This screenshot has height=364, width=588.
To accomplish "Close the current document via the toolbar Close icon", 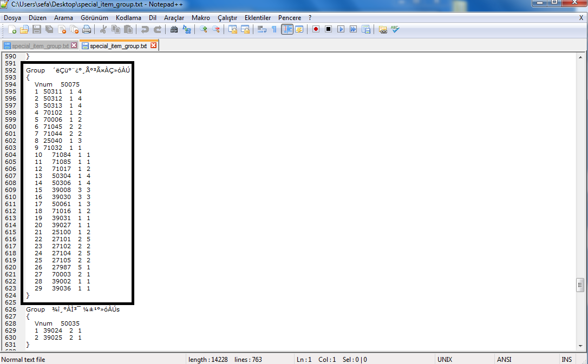I will point(62,29).
